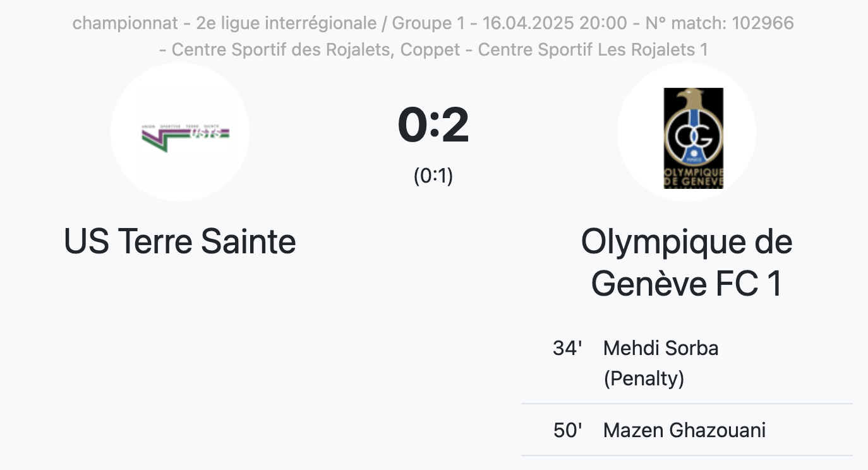Viewport: 868px width, 470px height.
Task: Select goal scorer Mazen Ghazouani
Action: [684, 430]
